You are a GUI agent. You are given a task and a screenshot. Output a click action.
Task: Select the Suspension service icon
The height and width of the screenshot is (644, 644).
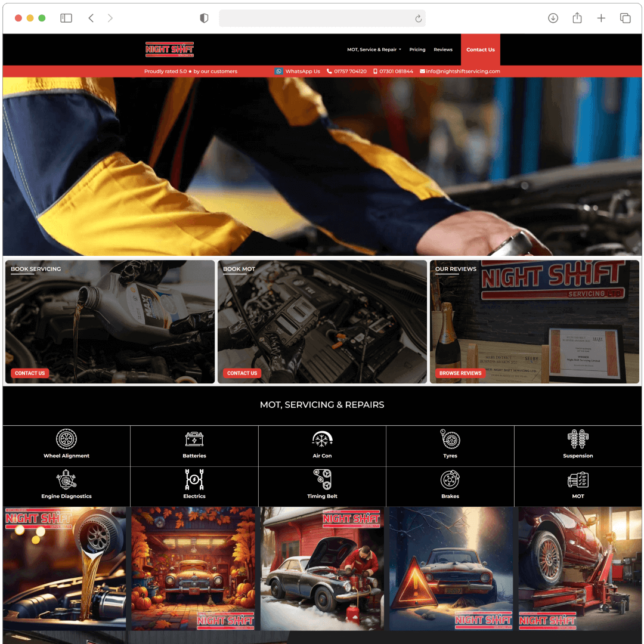coord(578,439)
